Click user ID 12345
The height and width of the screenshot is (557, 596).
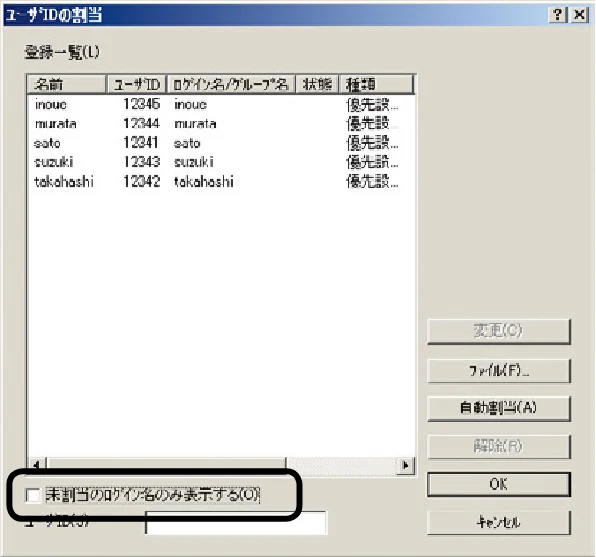coord(141,104)
